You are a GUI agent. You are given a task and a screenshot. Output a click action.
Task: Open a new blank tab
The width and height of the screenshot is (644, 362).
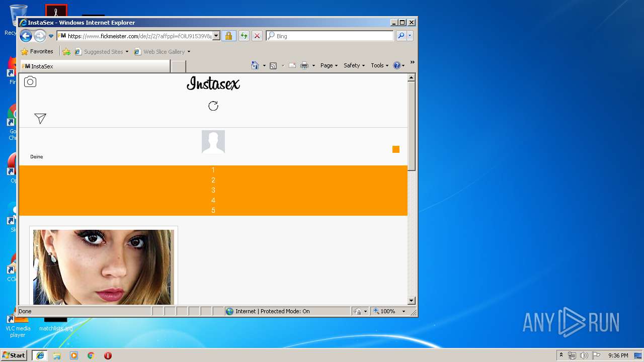[179, 66]
